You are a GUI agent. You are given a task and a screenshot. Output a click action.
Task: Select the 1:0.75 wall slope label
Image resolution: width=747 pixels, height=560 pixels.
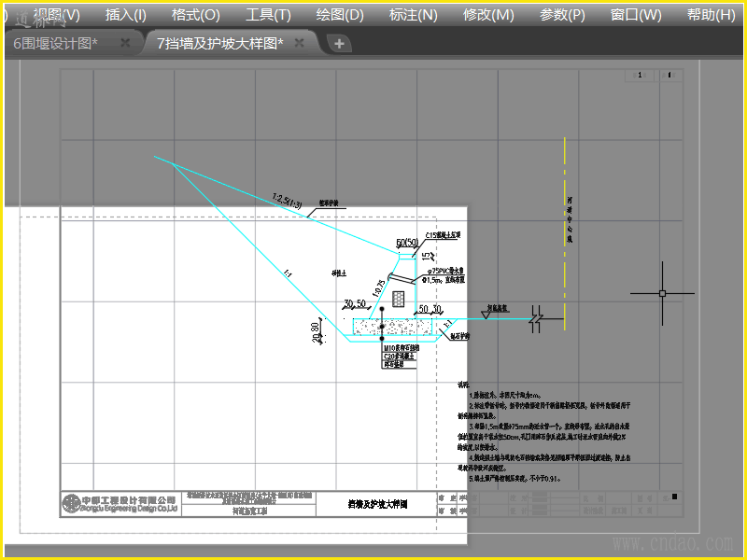pos(379,289)
